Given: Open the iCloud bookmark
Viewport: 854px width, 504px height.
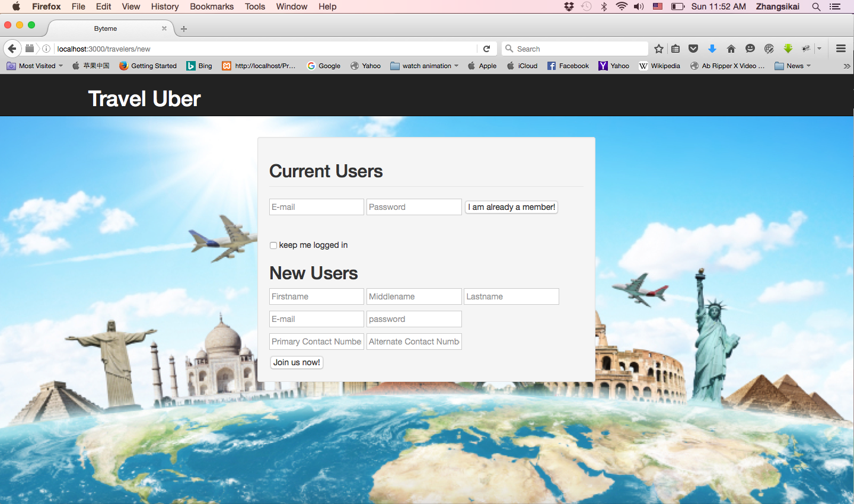Looking at the screenshot, I should pyautogui.click(x=522, y=66).
